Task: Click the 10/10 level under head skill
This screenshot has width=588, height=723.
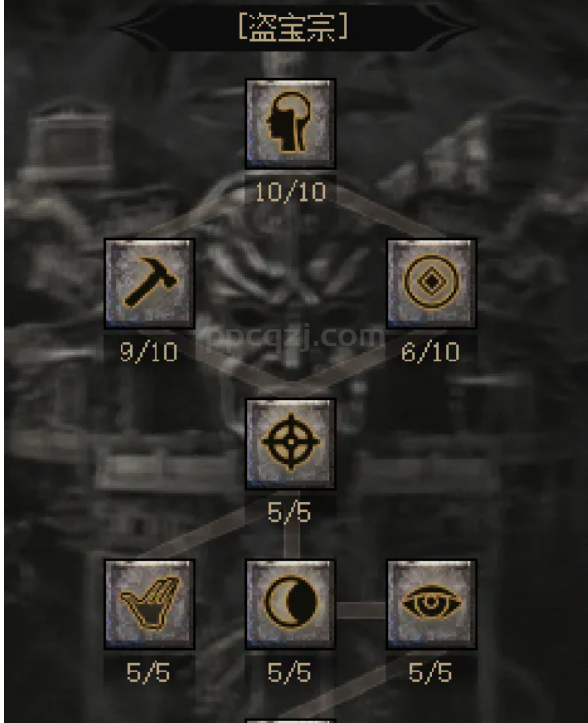Action: point(290,191)
